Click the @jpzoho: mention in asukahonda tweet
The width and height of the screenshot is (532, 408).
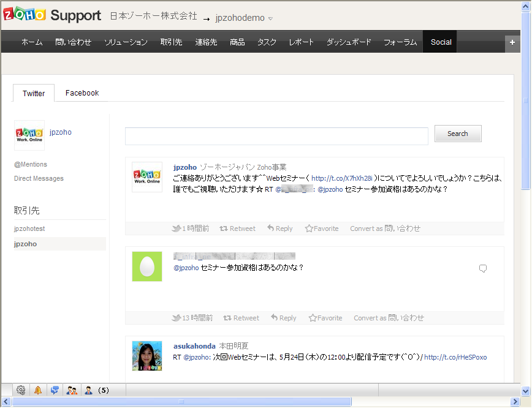pos(197,357)
